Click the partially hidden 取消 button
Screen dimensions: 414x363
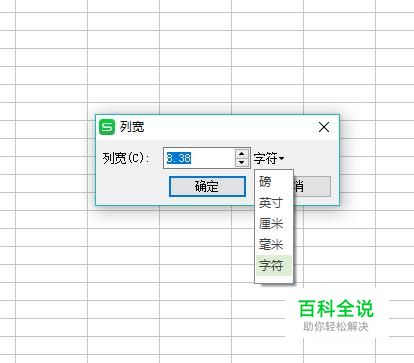tap(312, 186)
